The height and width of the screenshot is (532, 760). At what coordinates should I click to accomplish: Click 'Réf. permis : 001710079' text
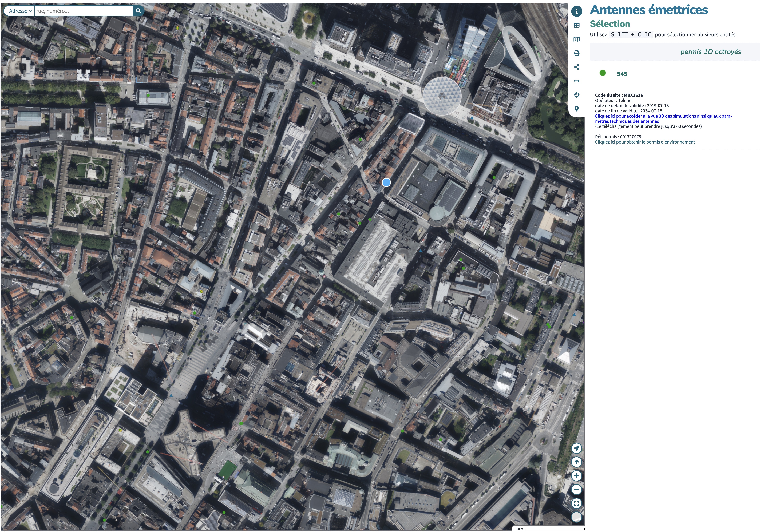click(x=618, y=137)
